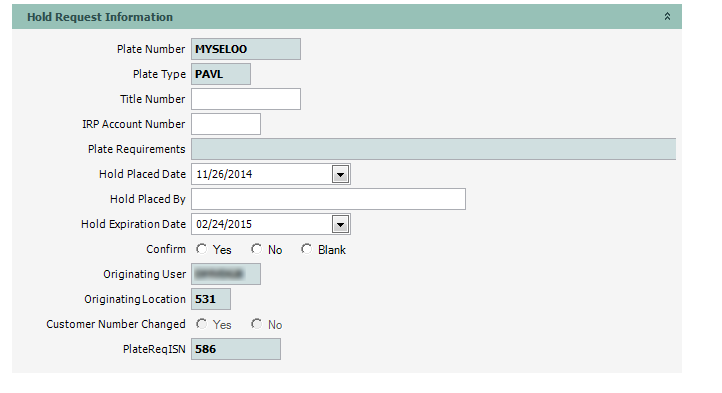Screen dimensions: 722x393
Task: Click the Plate Requirements field
Action: pyautogui.click(x=434, y=149)
